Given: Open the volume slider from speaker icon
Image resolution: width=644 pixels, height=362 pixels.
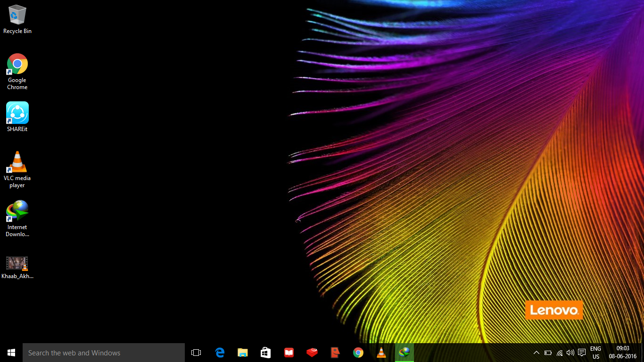Looking at the screenshot, I should point(570,353).
